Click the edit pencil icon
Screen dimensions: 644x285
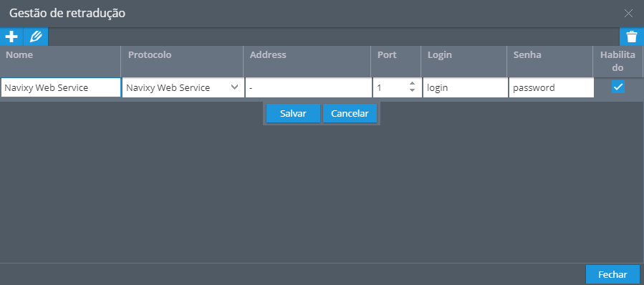[36, 37]
